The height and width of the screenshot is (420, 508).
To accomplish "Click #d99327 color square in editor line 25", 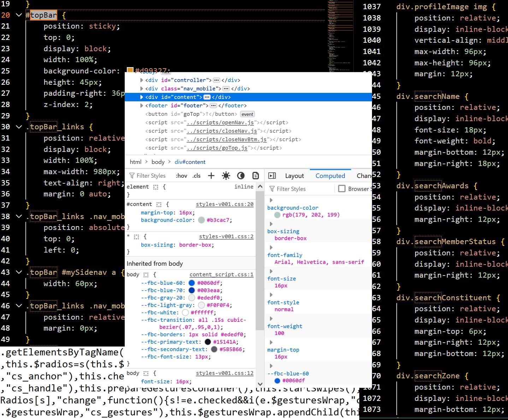I will point(130,70).
